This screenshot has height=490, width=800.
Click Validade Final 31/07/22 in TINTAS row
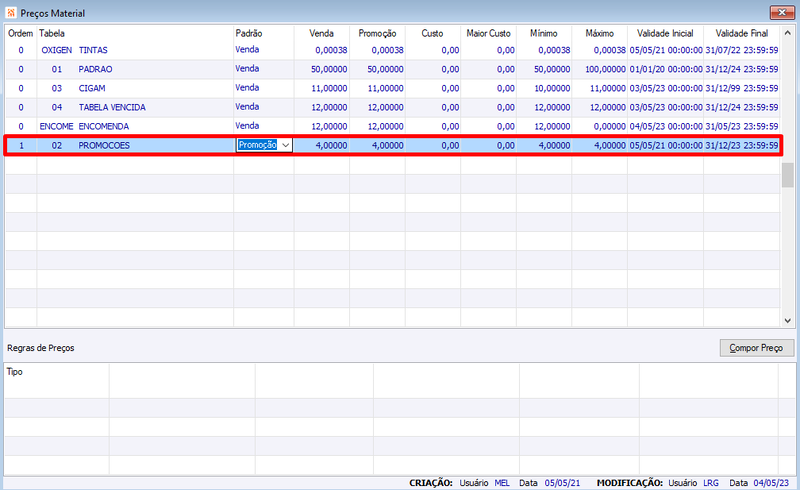[742, 50]
